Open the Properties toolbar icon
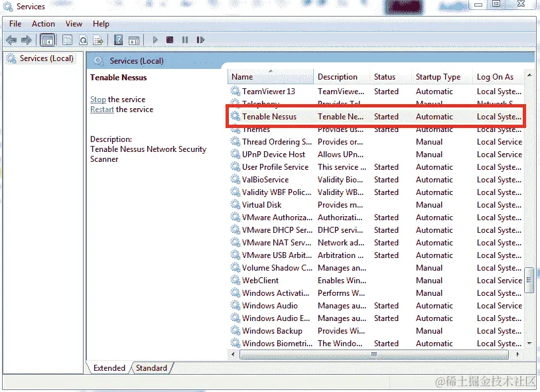 [x=67, y=40]
